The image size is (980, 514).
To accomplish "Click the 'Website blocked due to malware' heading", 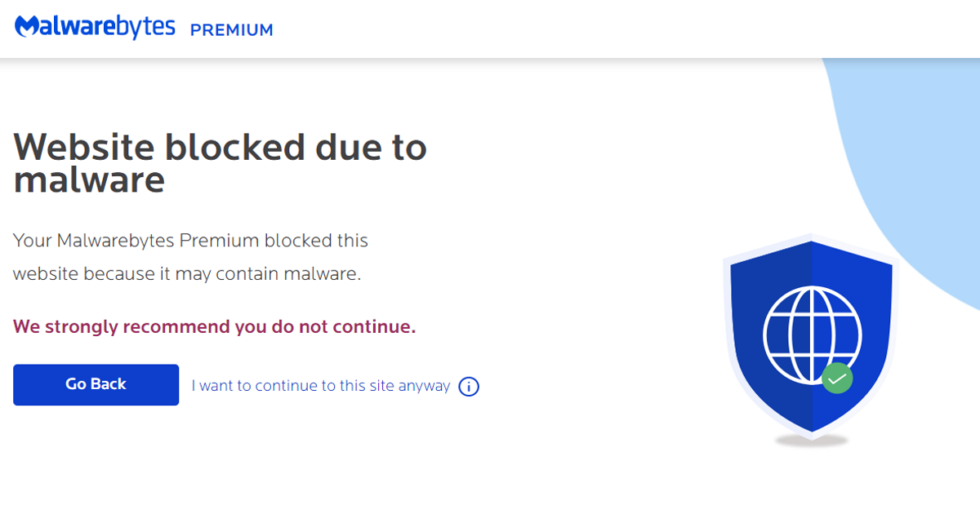I will coord(220,163).
